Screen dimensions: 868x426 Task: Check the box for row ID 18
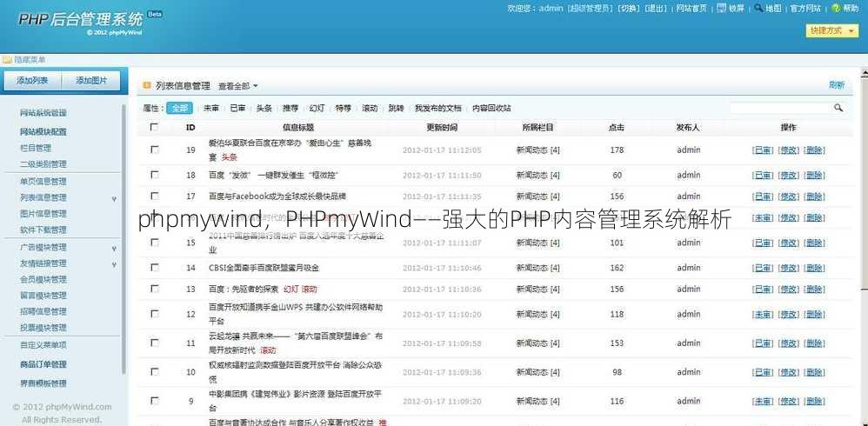click(x=155, y=175)
